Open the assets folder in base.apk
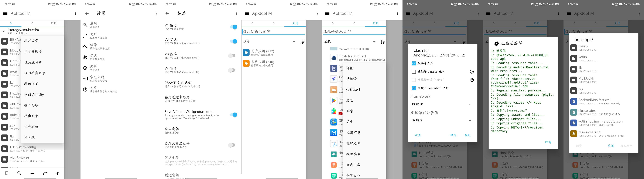 click(x=603, y=48)
